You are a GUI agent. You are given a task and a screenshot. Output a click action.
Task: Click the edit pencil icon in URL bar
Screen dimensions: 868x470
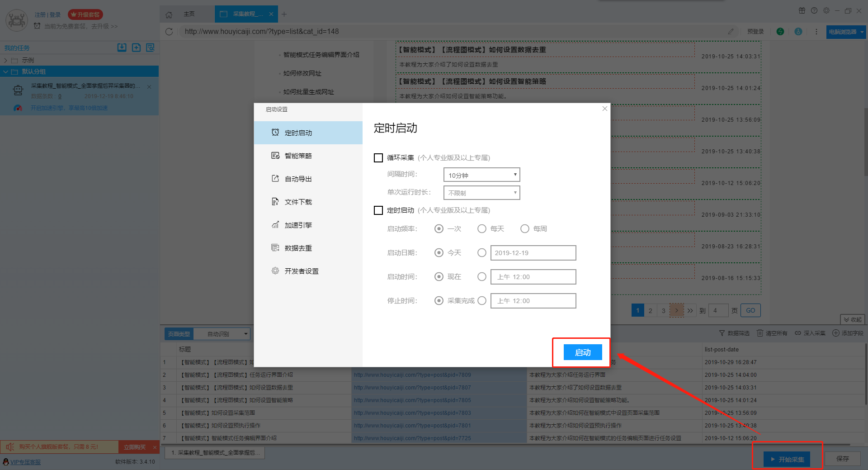[x=731, y=31]
